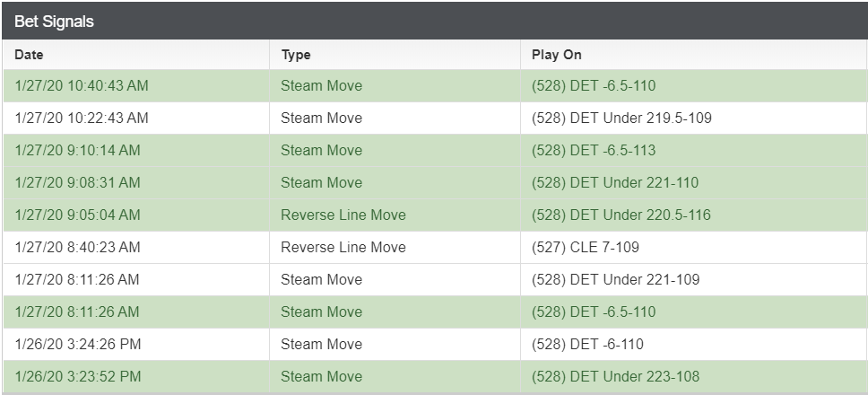Click the DET -6.5-113 play entry
The image size is (868, 395).
point(594,150)
